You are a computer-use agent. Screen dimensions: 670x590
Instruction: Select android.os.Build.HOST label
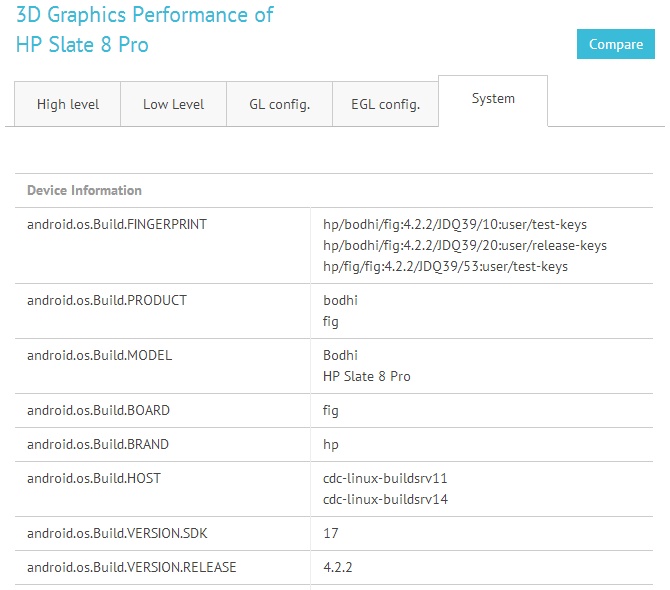click(94, 478)
